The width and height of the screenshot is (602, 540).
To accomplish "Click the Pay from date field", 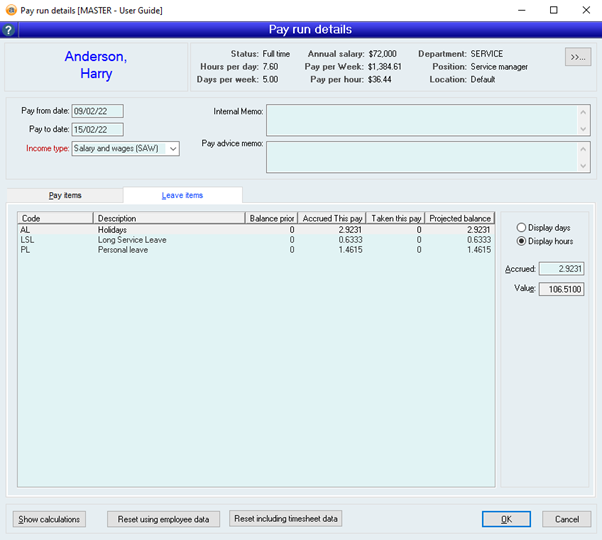I will pos(96,110).
